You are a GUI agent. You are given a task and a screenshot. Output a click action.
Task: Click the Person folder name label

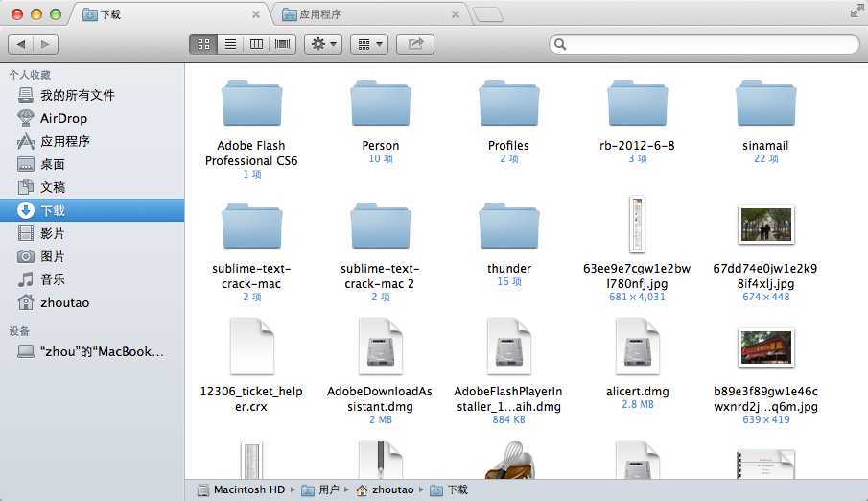381,146
